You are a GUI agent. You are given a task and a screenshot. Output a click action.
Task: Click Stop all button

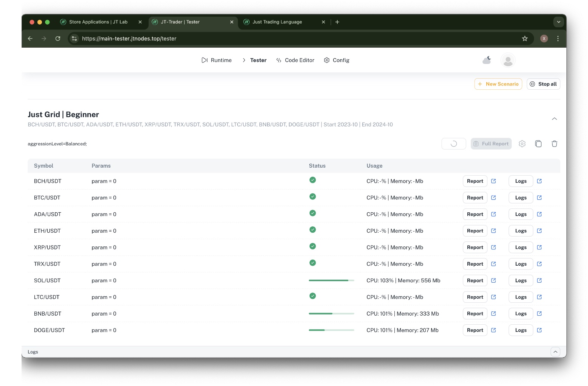[543, 84]
